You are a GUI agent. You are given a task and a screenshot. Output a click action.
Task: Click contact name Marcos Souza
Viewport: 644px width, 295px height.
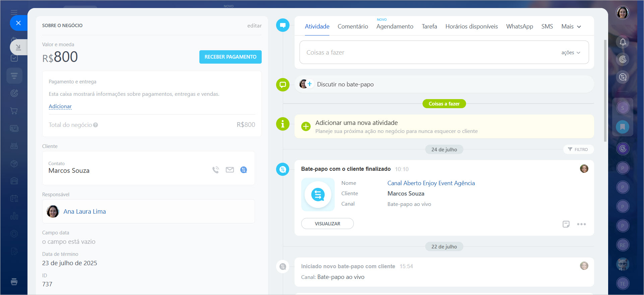tap(69, 171)
